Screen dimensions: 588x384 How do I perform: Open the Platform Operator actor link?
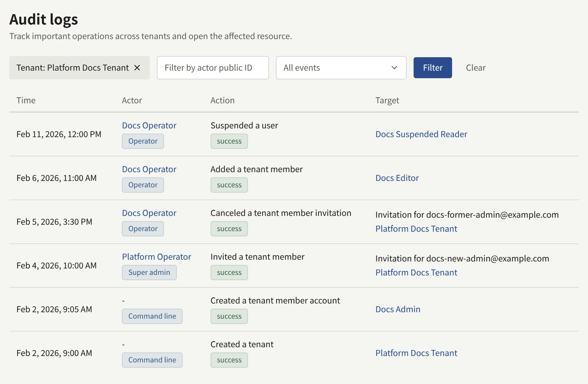(x=156, y=257)
